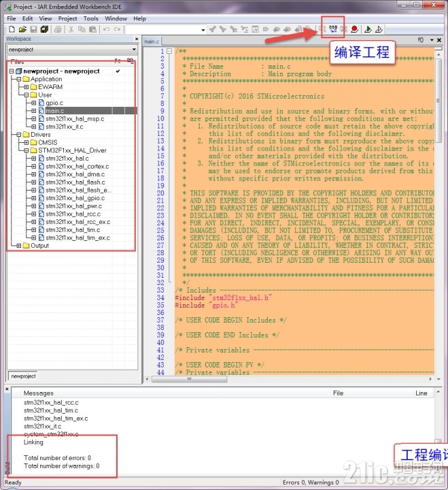Click the Find Previous toolbar icon

click(x=213, y=29)
